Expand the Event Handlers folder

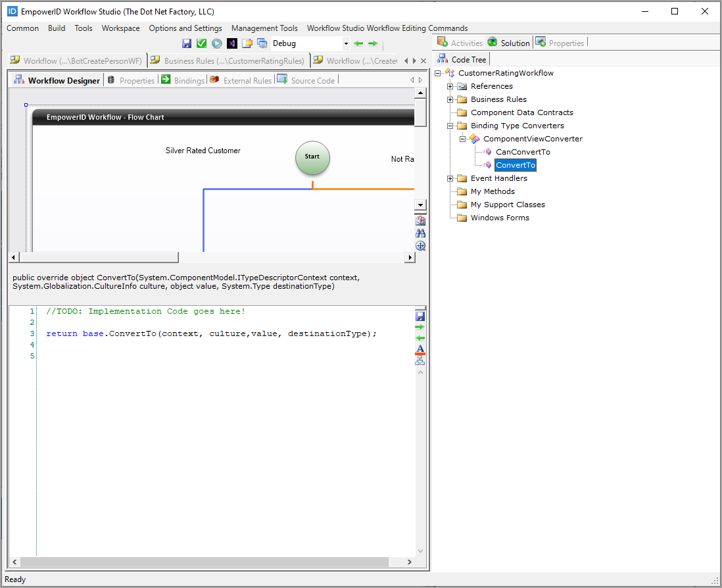point(450,179)
